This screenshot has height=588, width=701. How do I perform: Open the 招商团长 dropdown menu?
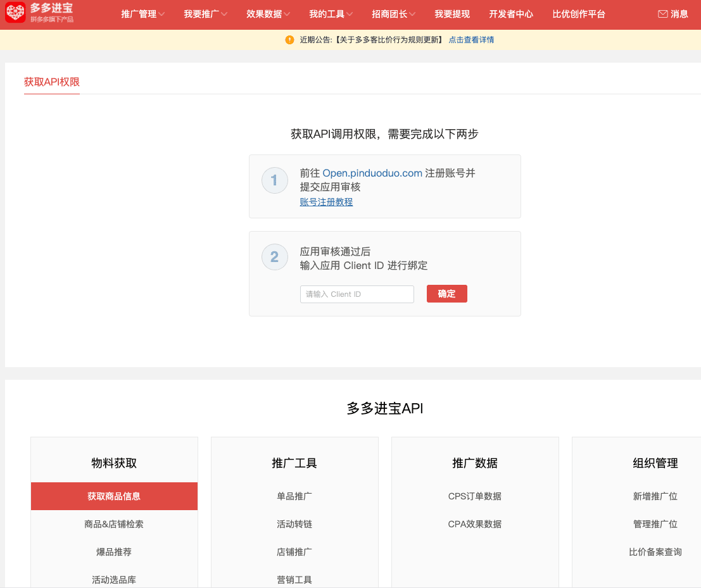[394, 14]
